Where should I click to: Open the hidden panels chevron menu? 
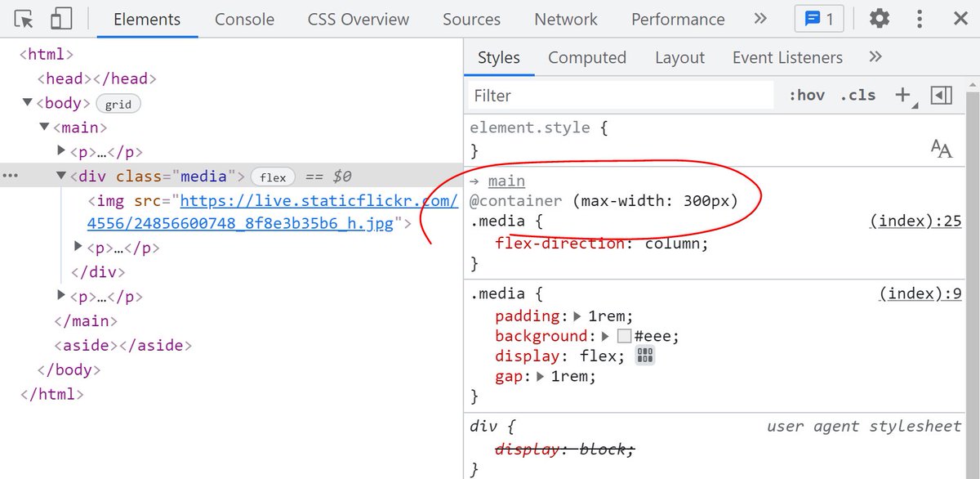tap(760, 18)
